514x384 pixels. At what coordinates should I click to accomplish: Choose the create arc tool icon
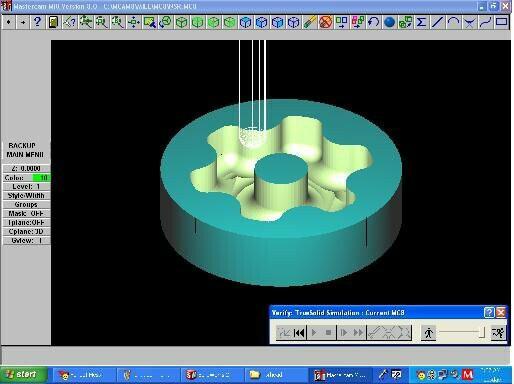click(453, 22)
